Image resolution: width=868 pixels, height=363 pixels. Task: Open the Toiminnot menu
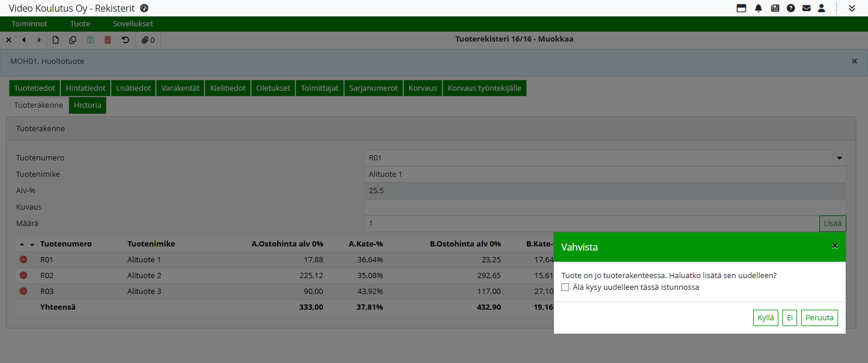pos(29,24)
